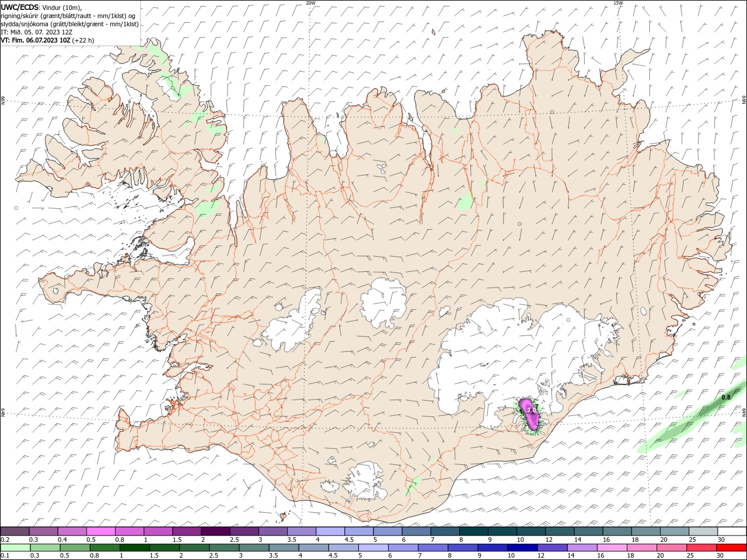Viewport: 747px width, 560px height.
Task: Select the deep navy blue 10 swatch in lower legend
Action: 522,548
